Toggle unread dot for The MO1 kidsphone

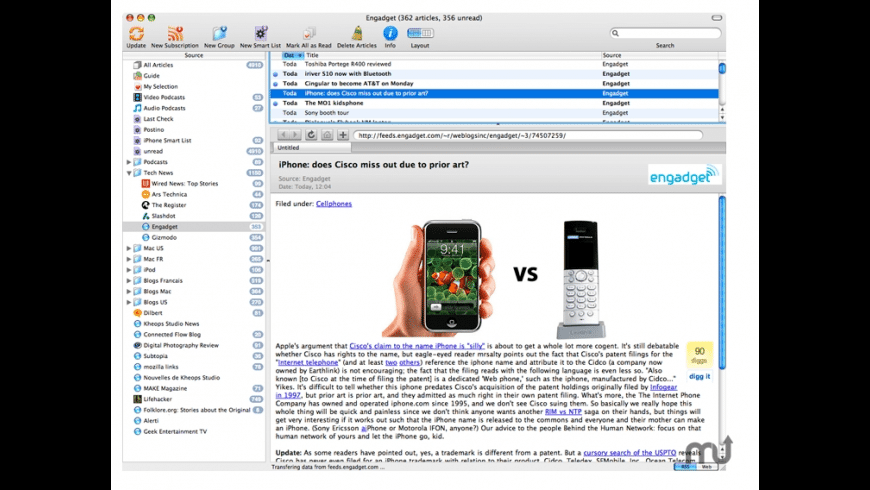point(276,103)
